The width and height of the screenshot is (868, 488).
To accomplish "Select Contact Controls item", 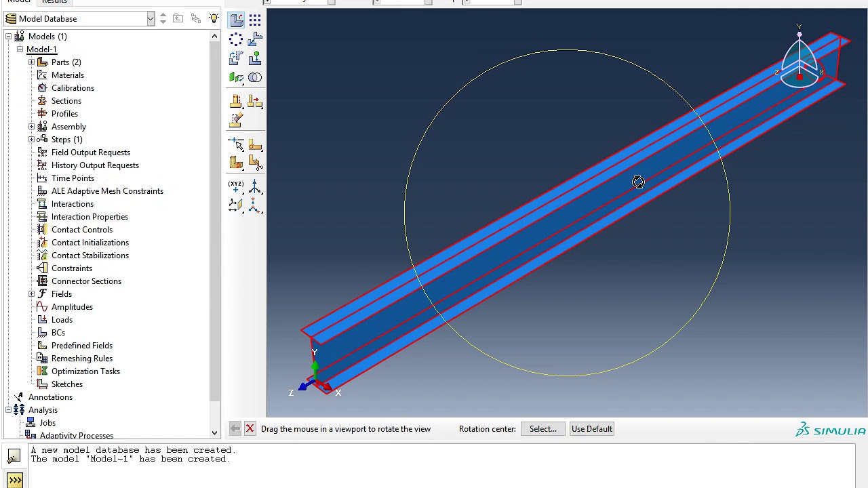I will [82, 230].
